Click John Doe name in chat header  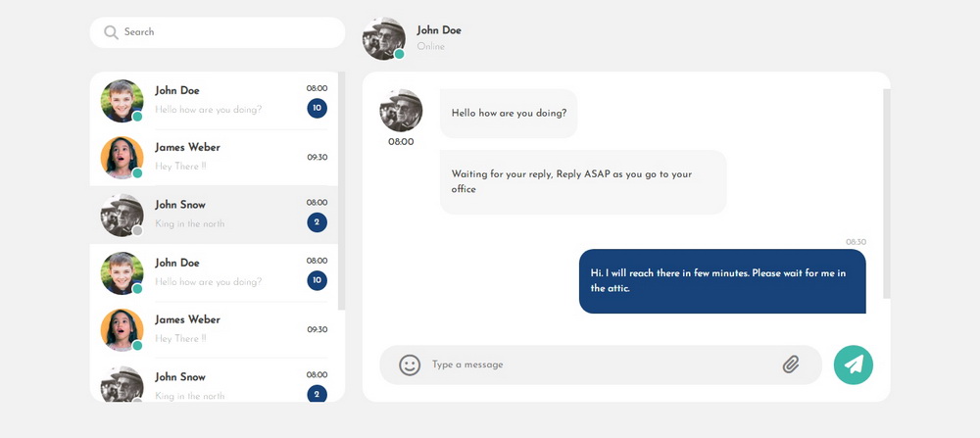(x=439, y=30)
